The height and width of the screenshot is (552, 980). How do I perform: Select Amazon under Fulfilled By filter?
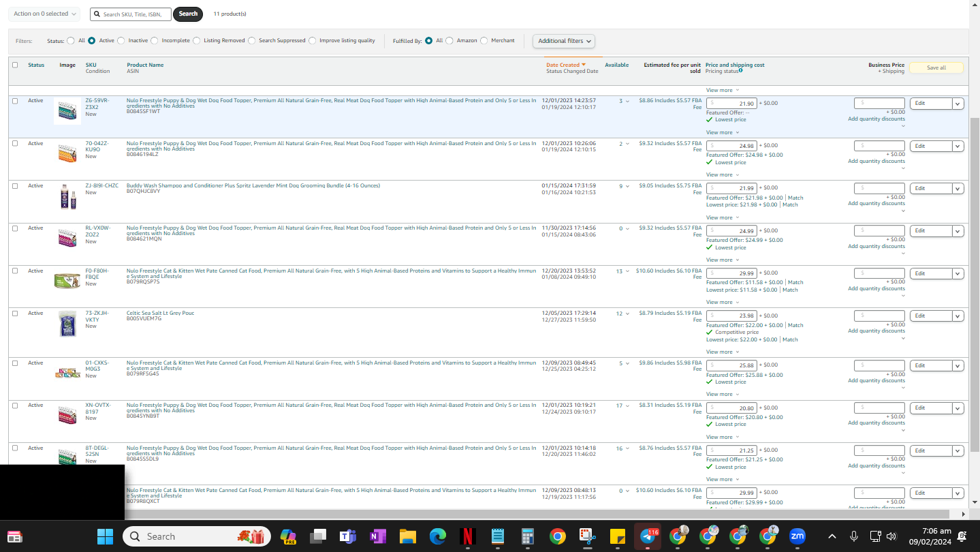coord(449,41)
